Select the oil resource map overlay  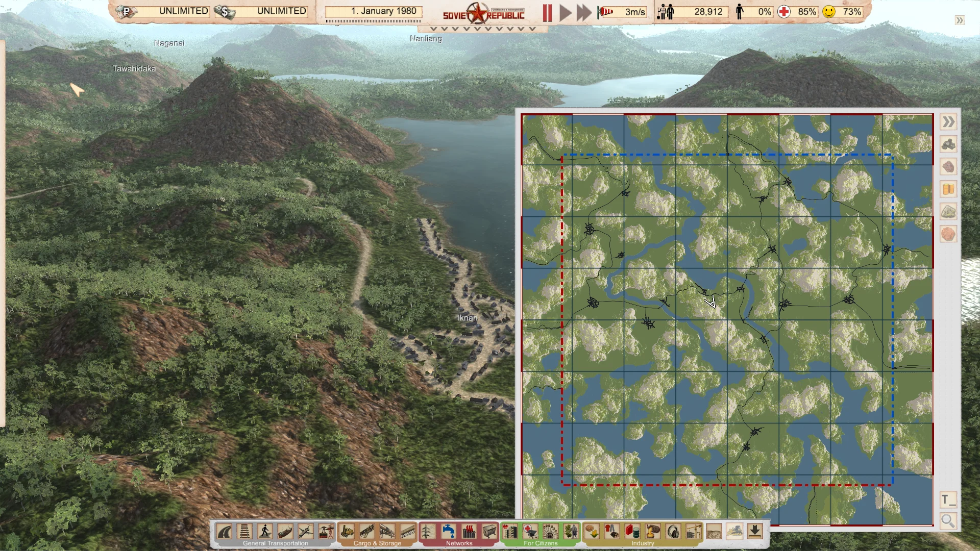(948, 189)
